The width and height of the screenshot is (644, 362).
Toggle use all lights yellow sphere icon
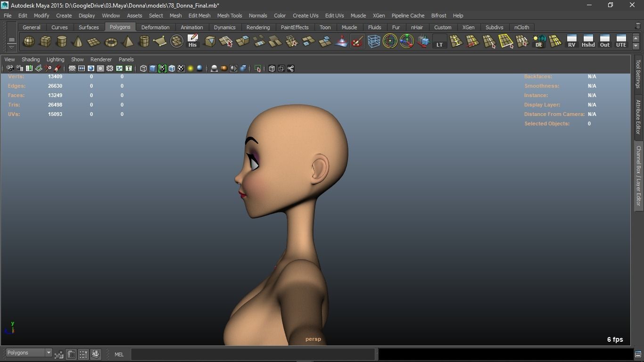point(190,68)
